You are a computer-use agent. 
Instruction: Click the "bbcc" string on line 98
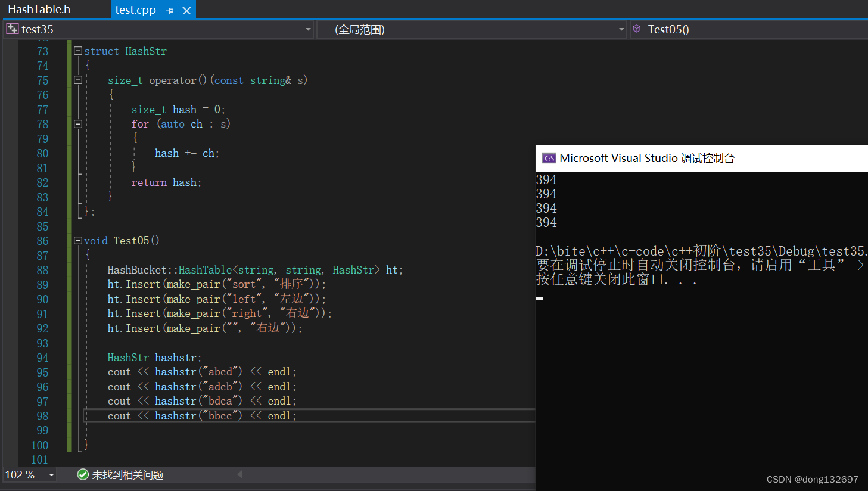click(x=220, y=416)
